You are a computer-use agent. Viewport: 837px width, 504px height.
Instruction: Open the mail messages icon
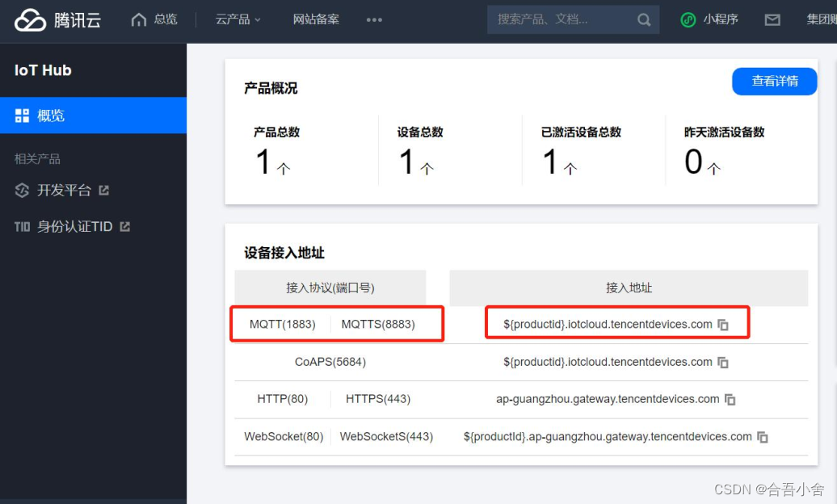772,20
